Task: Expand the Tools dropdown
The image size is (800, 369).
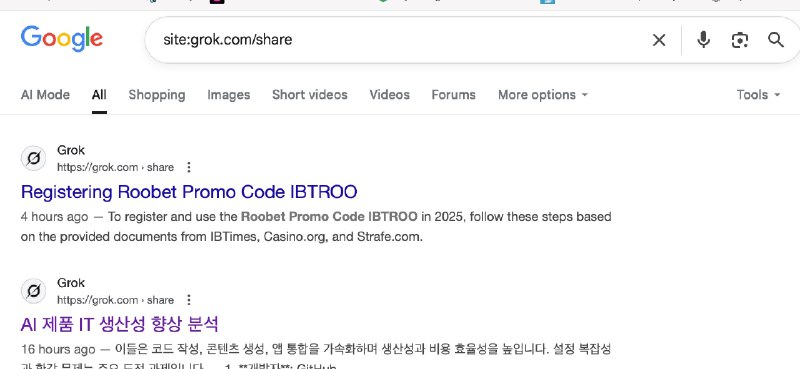Action: [758, 95]
